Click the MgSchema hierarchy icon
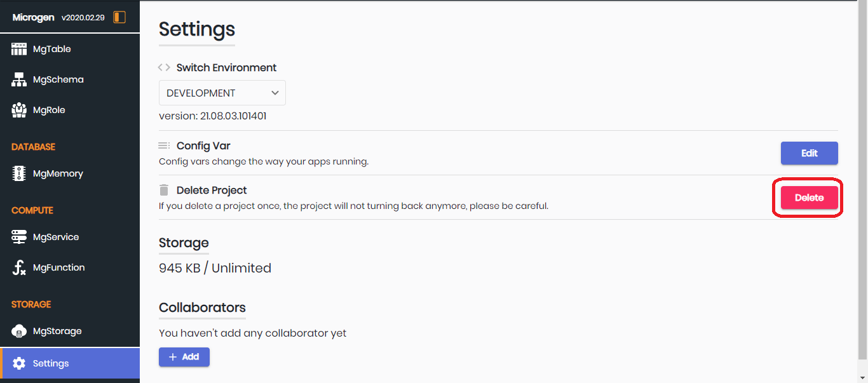The image size is (868, 383). coord(19,79)
